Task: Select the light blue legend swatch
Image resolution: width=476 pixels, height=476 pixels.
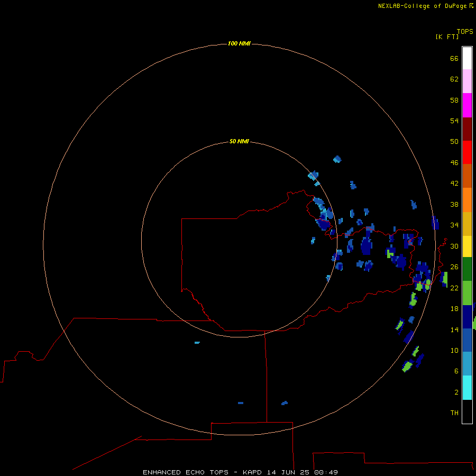Action: pos(467,363)
